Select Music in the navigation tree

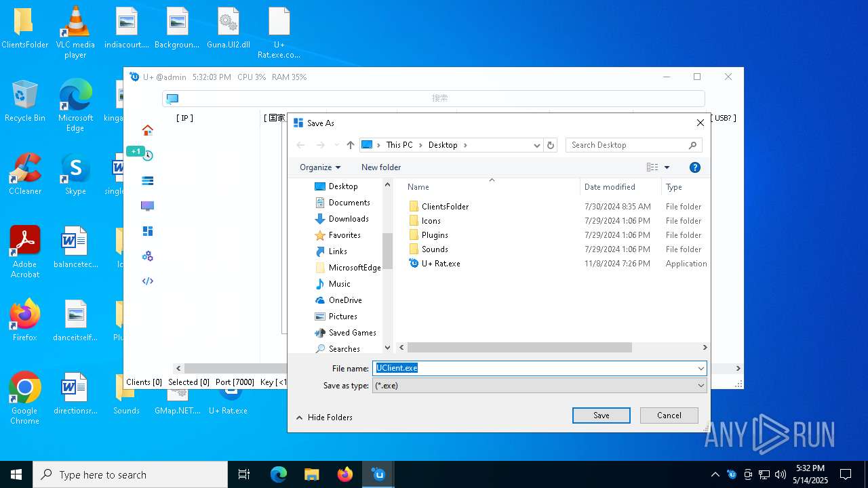[x=340, y=284]
